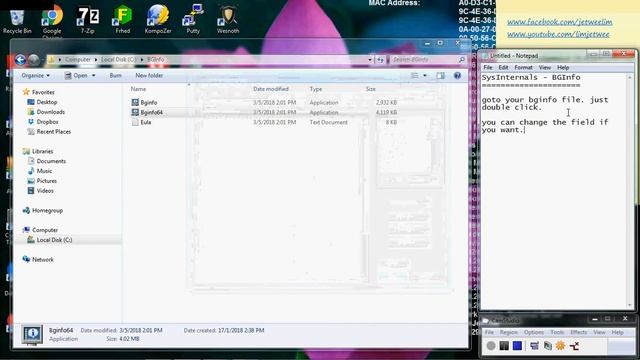Click the CamStudio record button
Viewport: 640px width, 360px height.
pos(491,346)
